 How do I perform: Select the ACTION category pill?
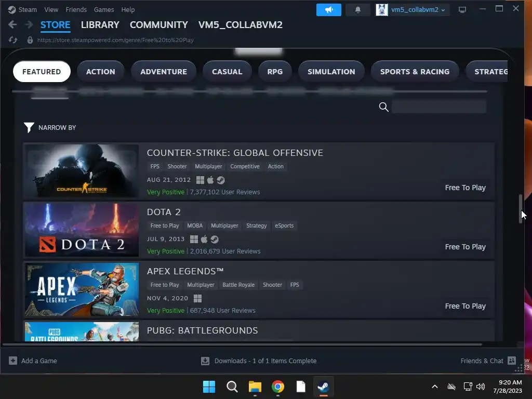pyautogui.click(x=100, y=72)
